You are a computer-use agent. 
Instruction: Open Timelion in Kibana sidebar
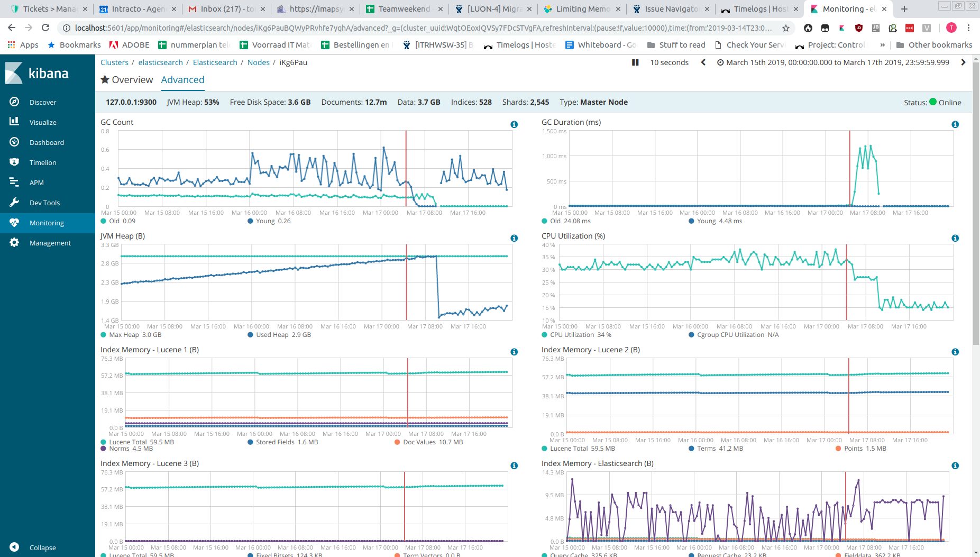[x=42, y=162]
